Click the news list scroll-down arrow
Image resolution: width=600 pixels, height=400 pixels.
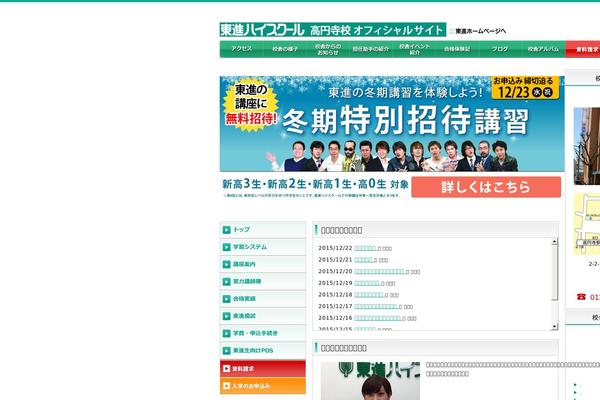[x=554, y=327]
